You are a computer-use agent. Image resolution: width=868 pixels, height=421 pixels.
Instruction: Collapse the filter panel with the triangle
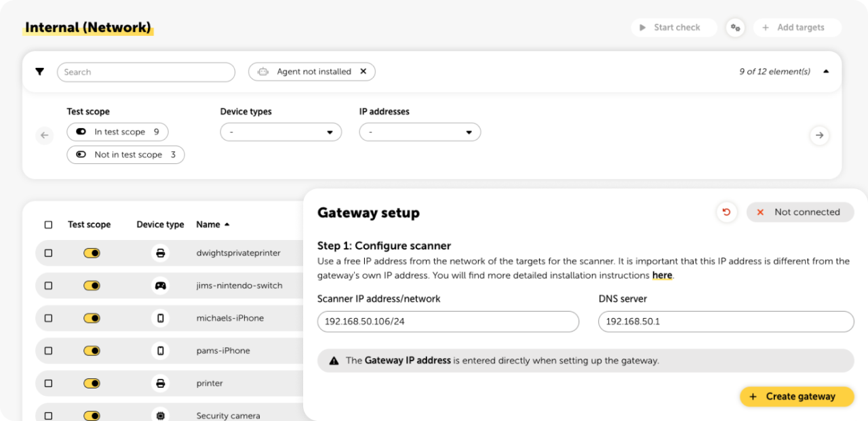pos(826,71)
